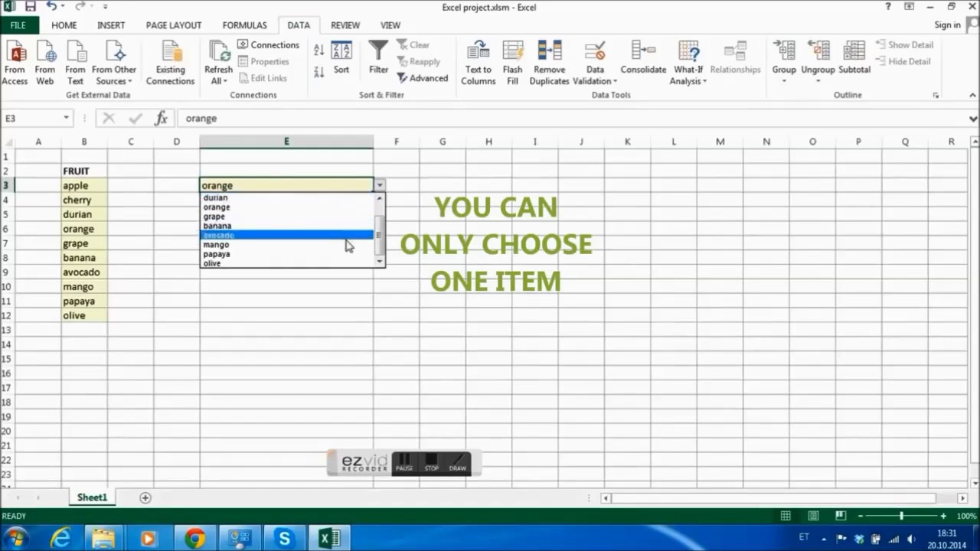Sort A to Z ascending
The image size is (980, 551).
pyautogui.click(x=319, y=50)
